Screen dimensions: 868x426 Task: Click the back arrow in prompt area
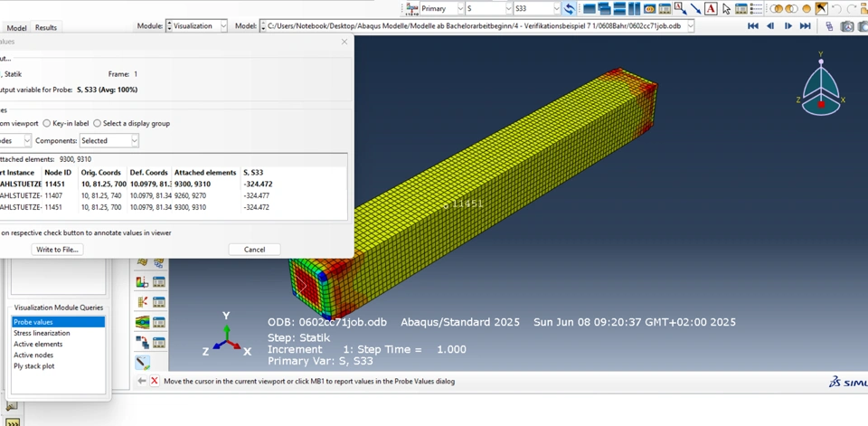(x=142, y=381)
